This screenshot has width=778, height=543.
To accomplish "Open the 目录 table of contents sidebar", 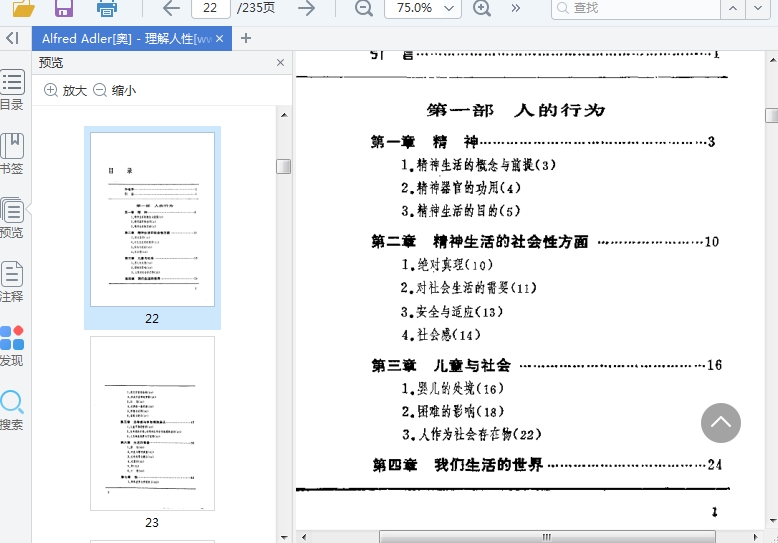I will [12, 90].
